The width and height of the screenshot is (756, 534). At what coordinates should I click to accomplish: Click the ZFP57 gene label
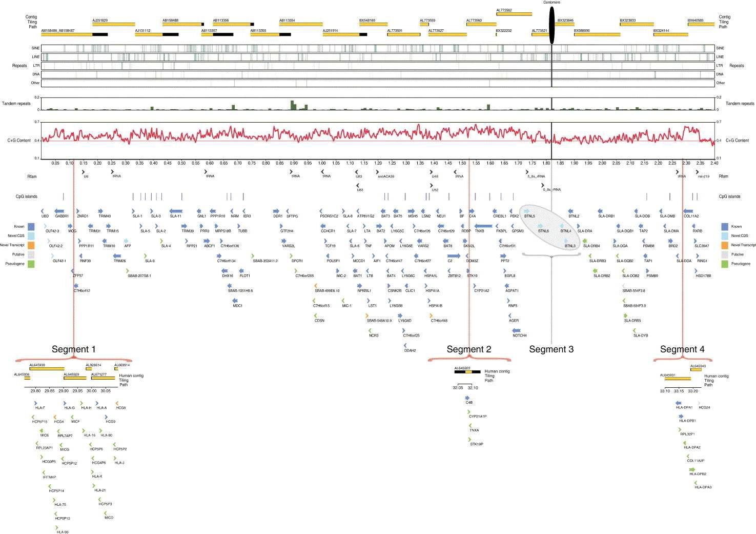78,276
